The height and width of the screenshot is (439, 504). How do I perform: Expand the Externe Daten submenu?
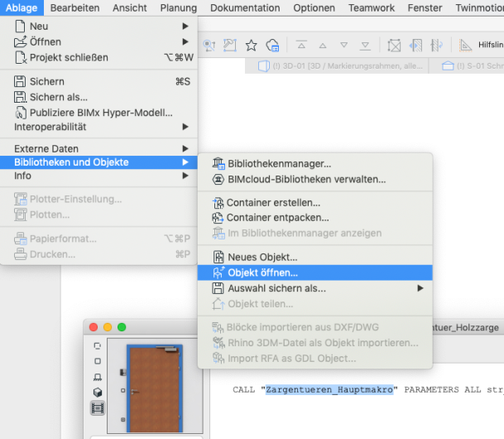click(99, 148)
